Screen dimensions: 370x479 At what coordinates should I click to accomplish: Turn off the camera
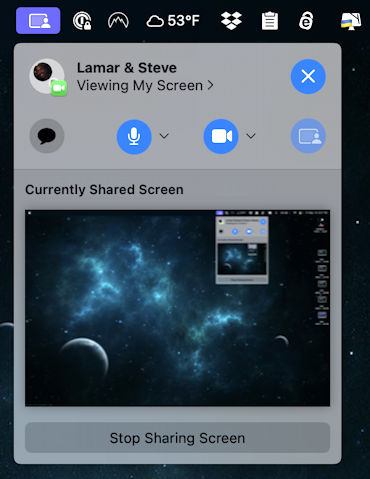pyautogui.click(x=221, y=136)
